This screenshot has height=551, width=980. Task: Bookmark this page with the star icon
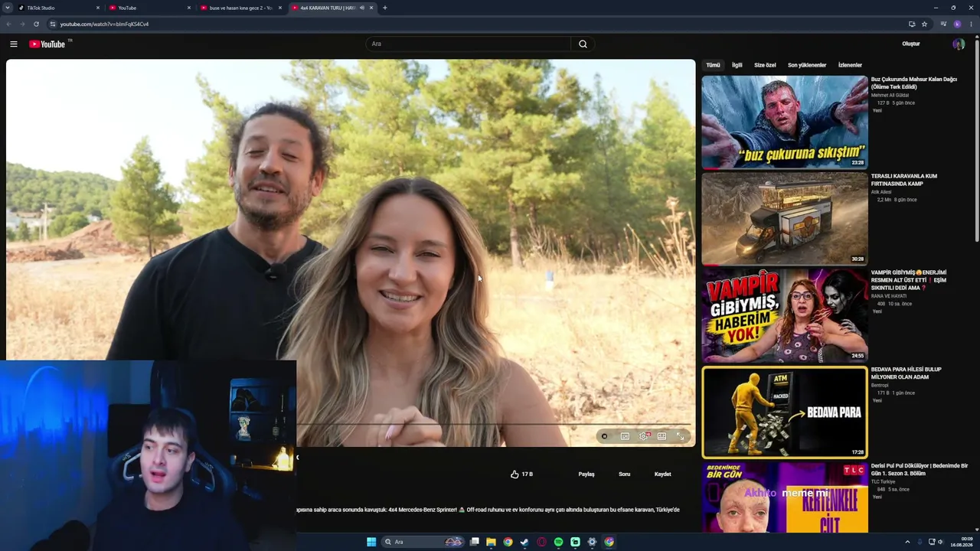(924, 24)
